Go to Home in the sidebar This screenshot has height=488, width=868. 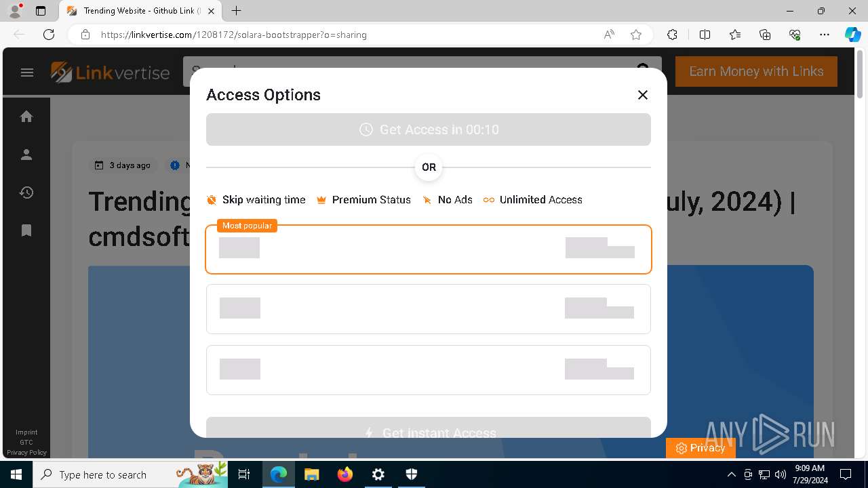click(x=26, y=117)
